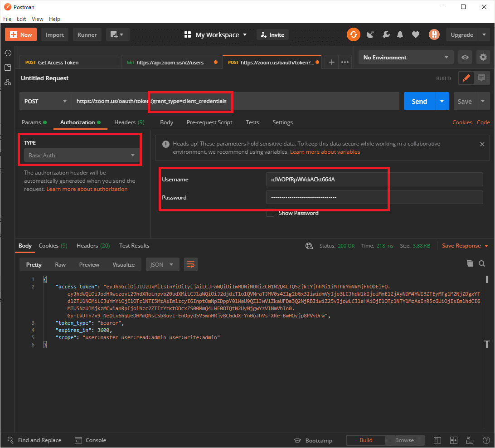Open the help question mark icon

click(486, 440)
